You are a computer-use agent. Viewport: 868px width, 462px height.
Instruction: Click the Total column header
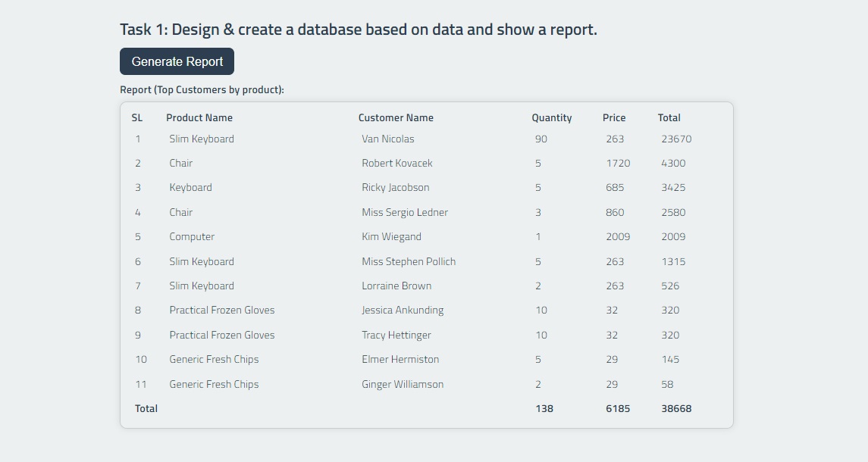[669, 117]
